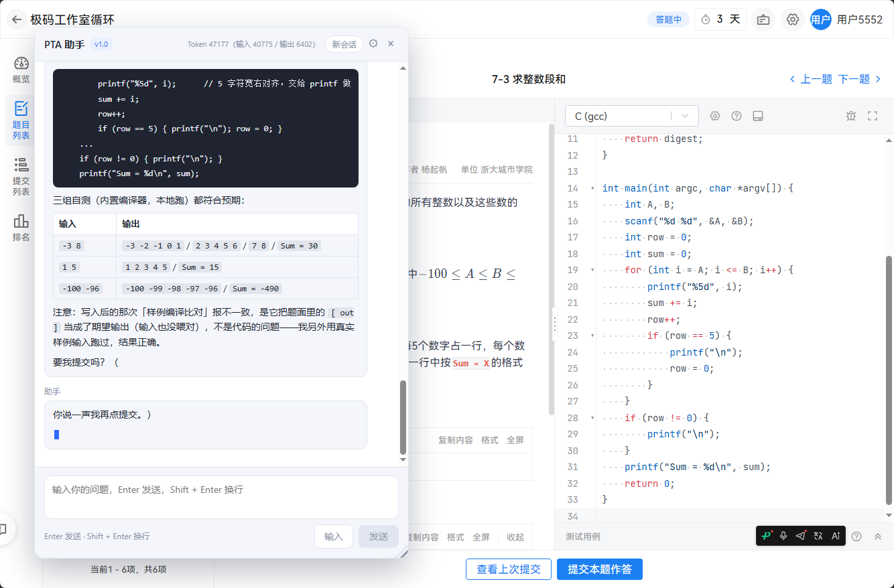This screenshot has width=894, height=588.
Task: Close the PTA 助手 panel
Action: (x=391, y=44)
